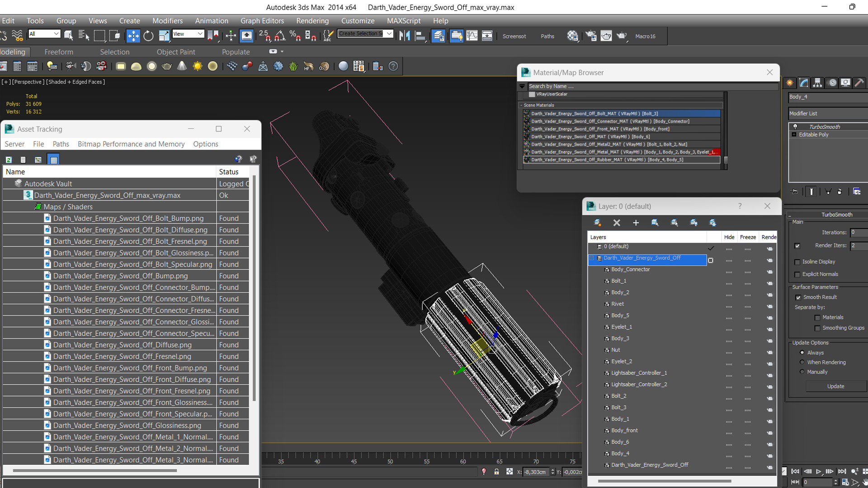Toggle Angle Snap in toolbar
The height and width of the screenshot is (488, 868).
pos(280,36)
